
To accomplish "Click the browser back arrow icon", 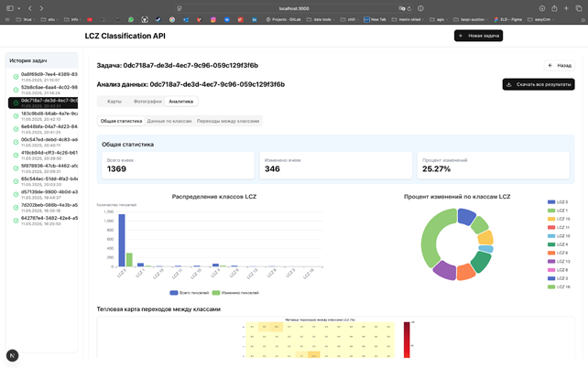I will (27, 8).
